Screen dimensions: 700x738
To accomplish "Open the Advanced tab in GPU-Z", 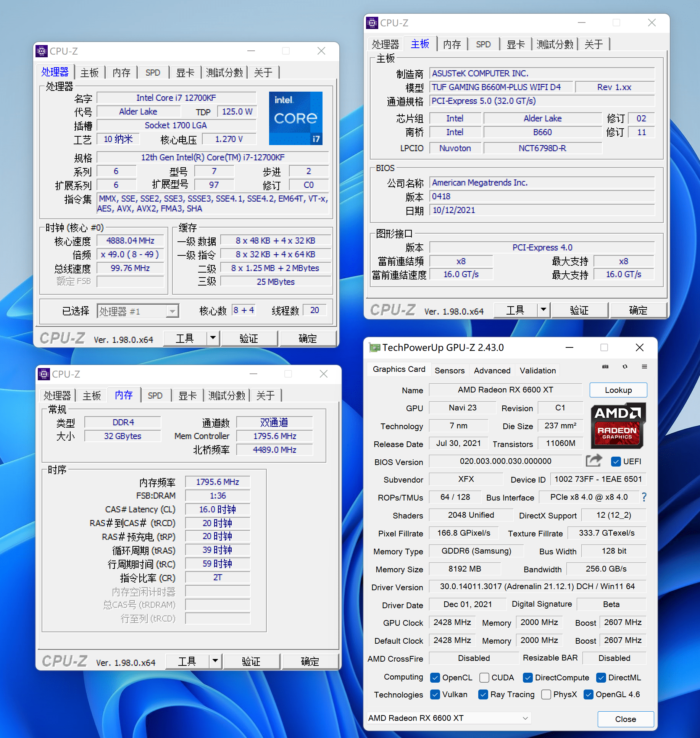I will pos(492,370).
